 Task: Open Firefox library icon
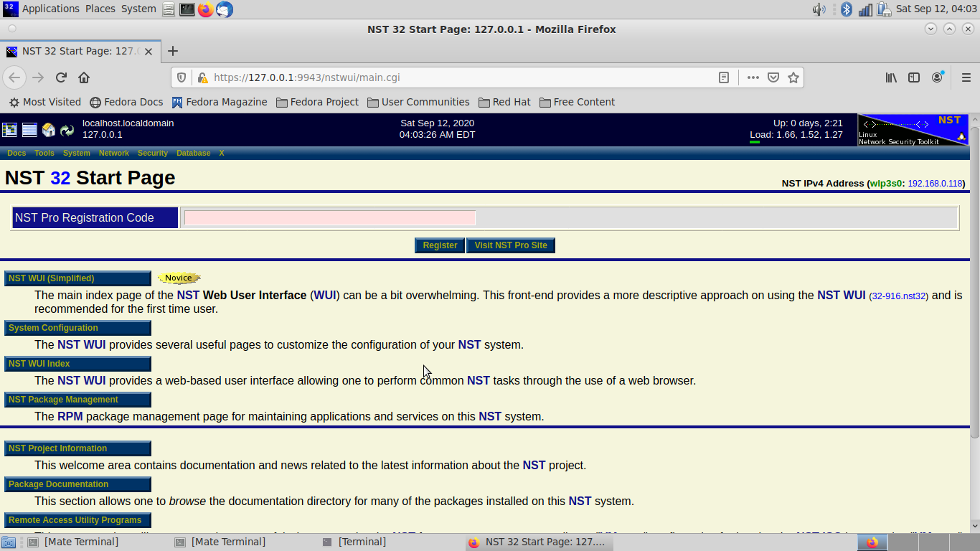891,77
